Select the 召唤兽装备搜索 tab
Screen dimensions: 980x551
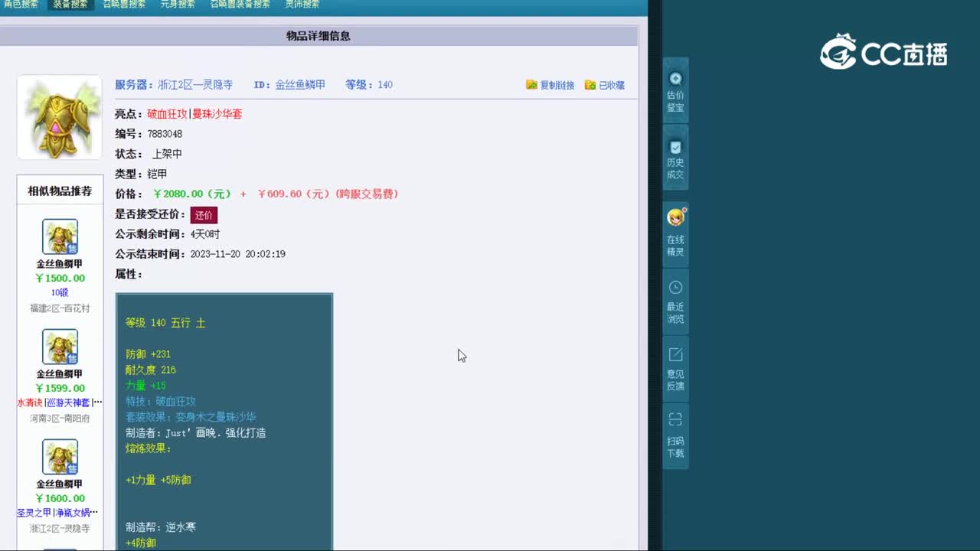(239, 4)
